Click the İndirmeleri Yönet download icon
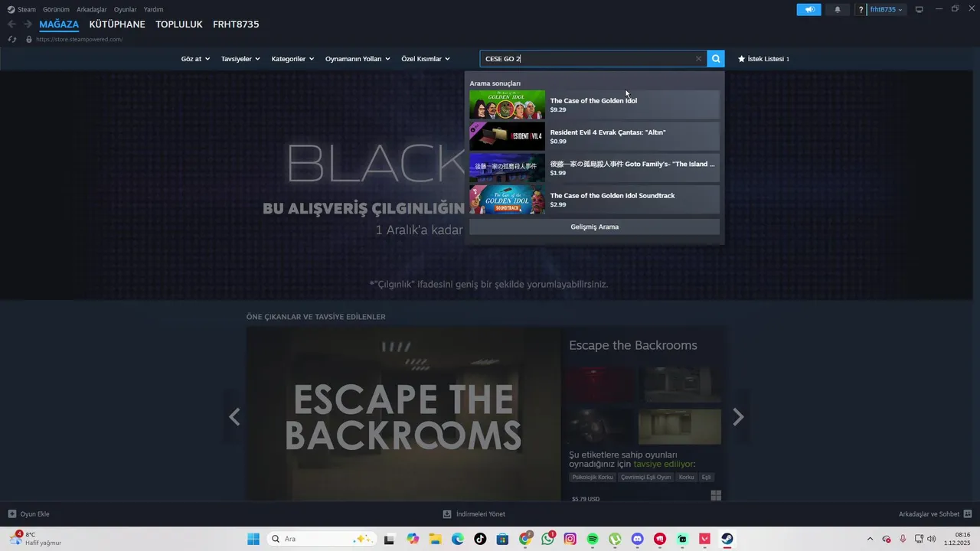 tap(447, 514)
